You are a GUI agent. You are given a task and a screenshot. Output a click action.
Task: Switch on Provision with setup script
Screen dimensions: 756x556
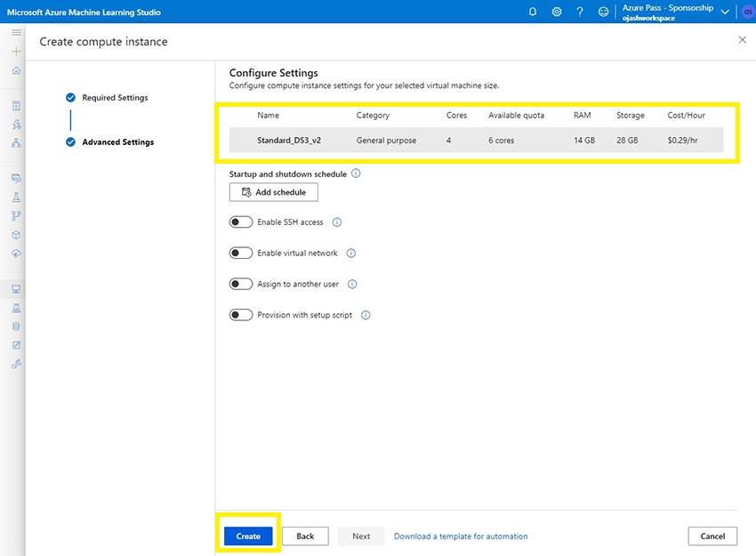241,315
